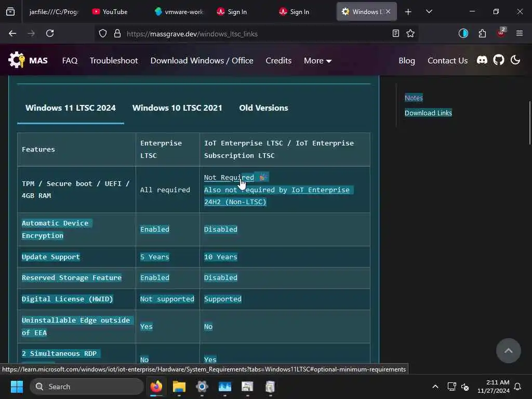The width and height of the screenshot is (532, 399).
Task: Select the Windows 10 LTSC 2021 tab
Action: 177,108
